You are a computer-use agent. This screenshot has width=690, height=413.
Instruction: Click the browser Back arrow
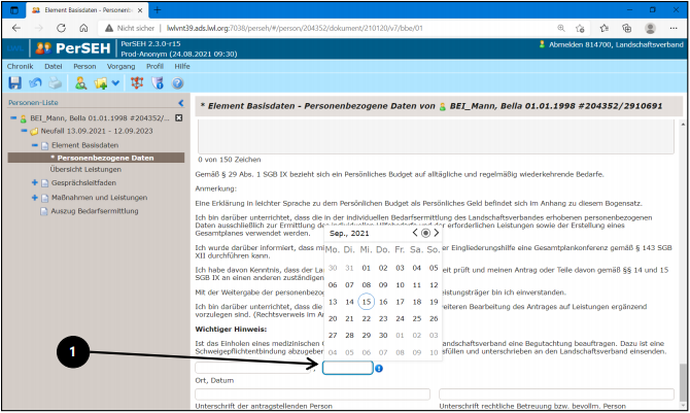point(16,28)
